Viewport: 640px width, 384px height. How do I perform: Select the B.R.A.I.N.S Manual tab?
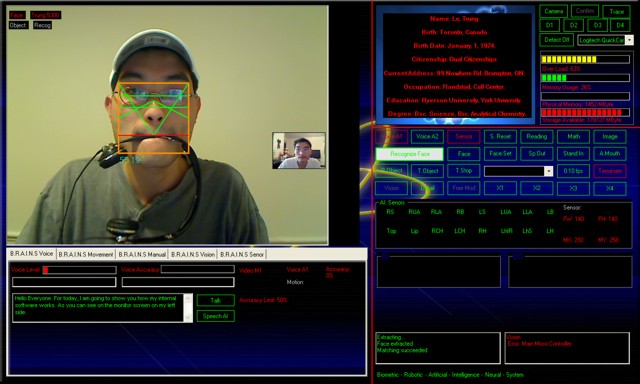click(x=142, y=254)
